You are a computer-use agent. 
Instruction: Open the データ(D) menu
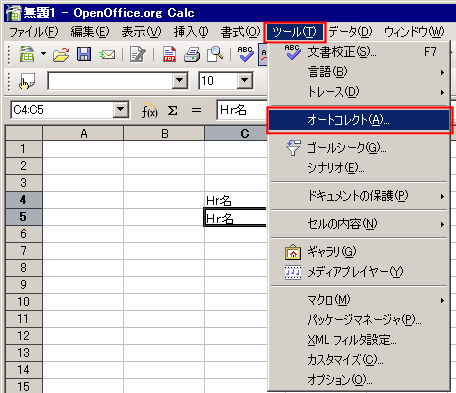pyautogui.click(x=350, y=32)
